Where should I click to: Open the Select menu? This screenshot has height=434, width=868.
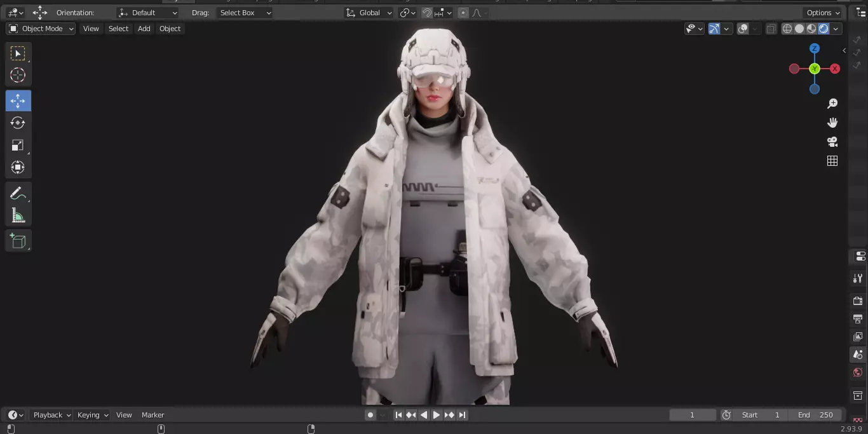118,29
